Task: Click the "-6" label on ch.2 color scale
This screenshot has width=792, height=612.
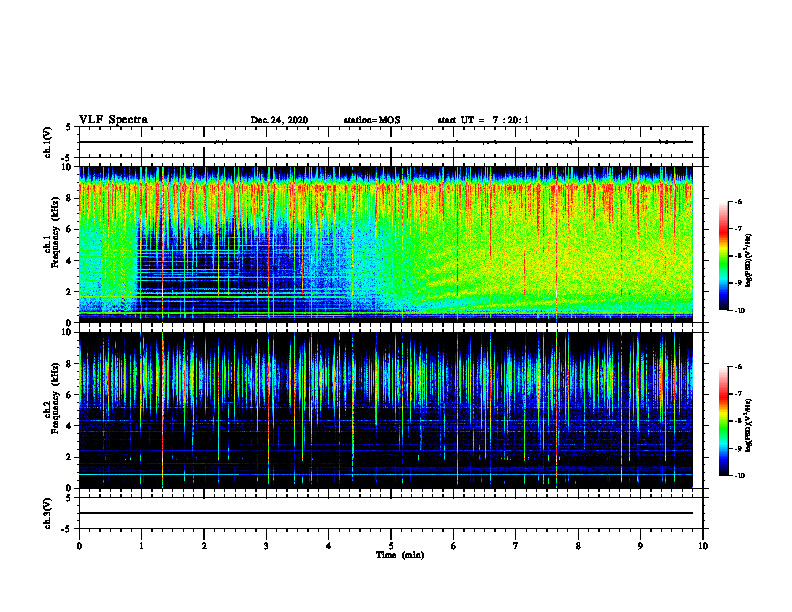Action: pos(738,367)
